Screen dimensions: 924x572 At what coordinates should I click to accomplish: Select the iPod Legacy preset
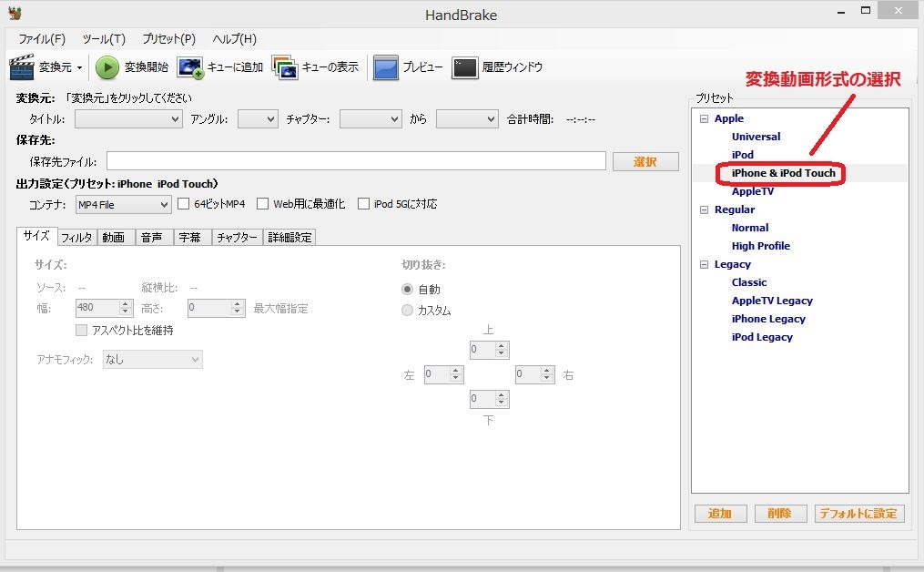[x=762, y=338]
